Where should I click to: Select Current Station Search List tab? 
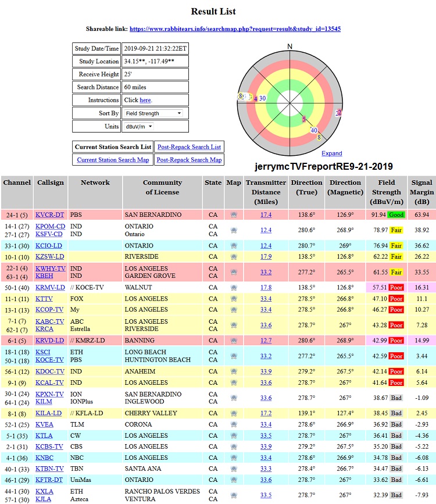tap(113, 147)
